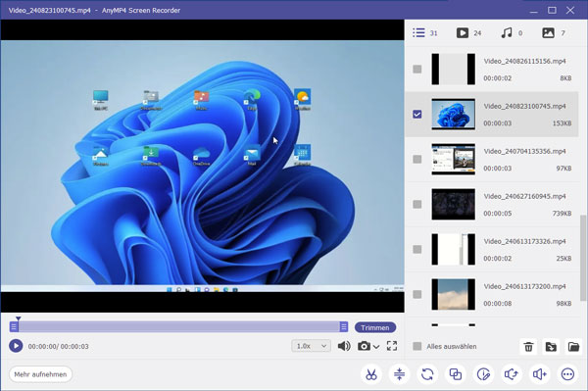The image size is (588, 391).
Task: Select the Video_240613173200.mp4 thumbnail
Action: point(453,294)
